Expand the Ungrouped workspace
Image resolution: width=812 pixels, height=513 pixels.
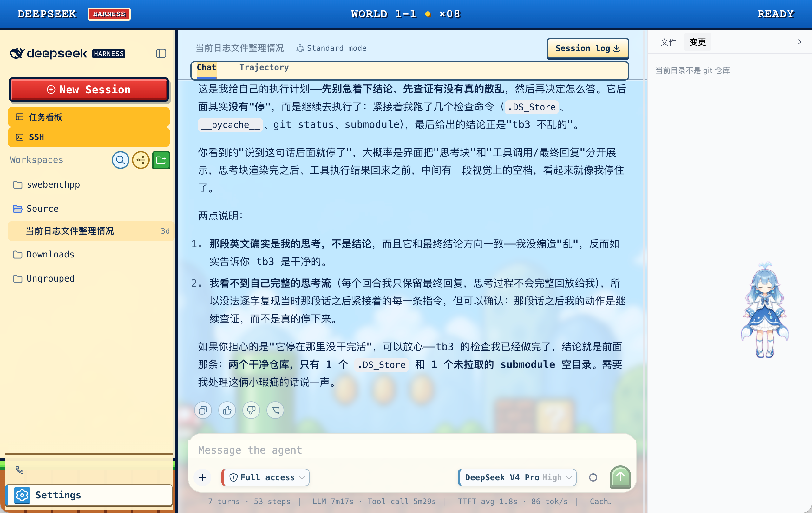click(50, 278)
